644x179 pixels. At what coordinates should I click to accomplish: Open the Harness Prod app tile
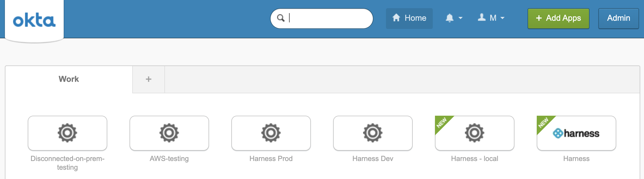[x=271, y=133]
